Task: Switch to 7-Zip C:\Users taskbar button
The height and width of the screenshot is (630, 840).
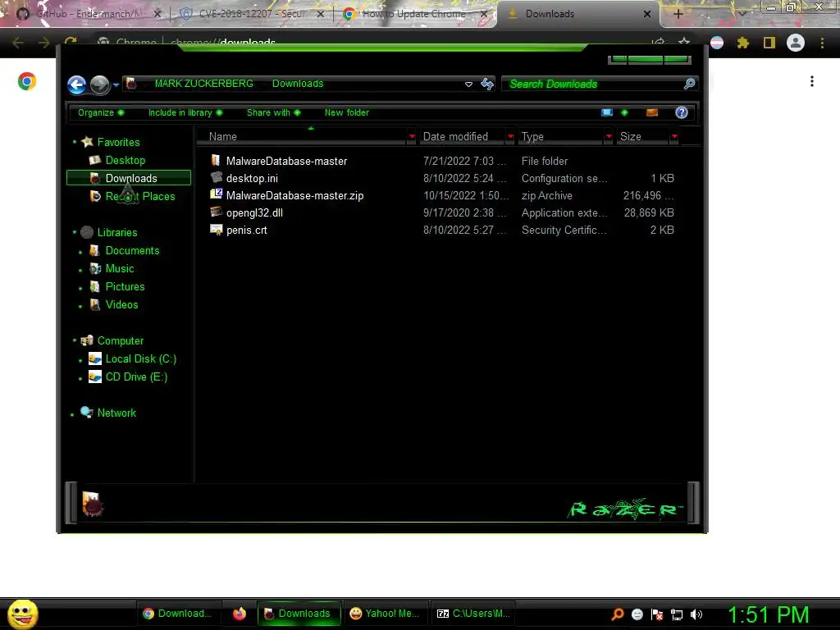Action: coord(473,614)
